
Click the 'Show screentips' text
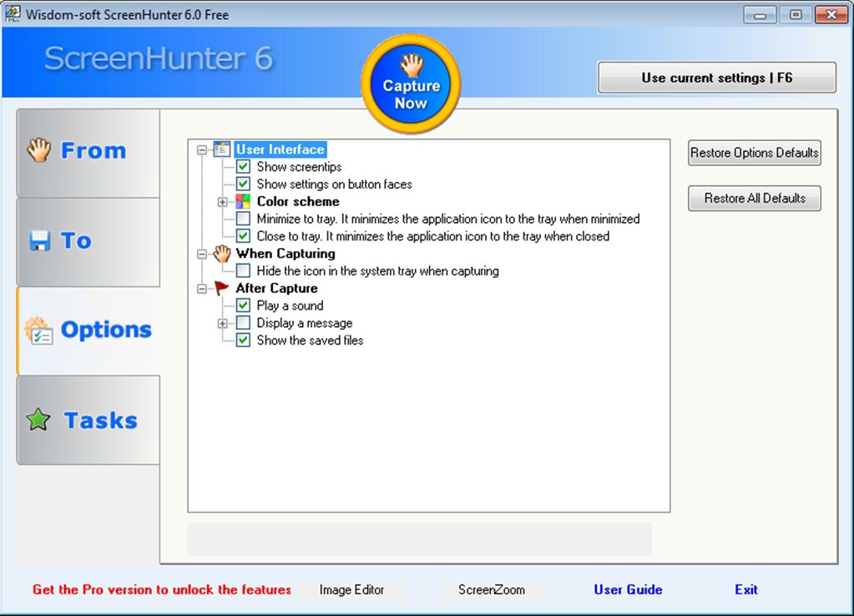[299, 167]
